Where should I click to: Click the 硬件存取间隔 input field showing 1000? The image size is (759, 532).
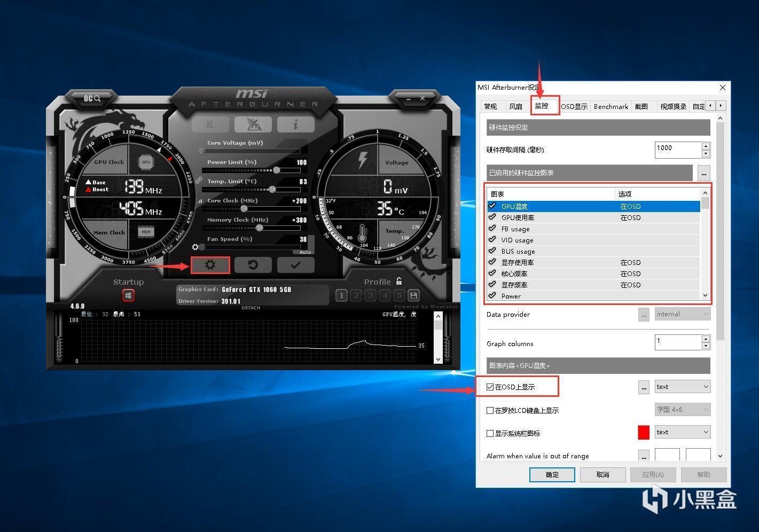pyautogui.click(x=678, y=150)
